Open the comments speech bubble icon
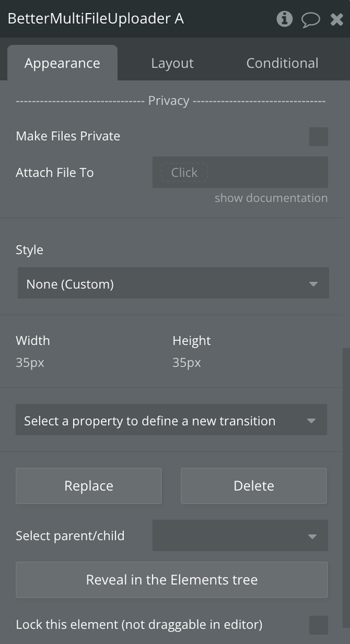The height and width of the screenshot is (644, 350). tap(310, 19)
